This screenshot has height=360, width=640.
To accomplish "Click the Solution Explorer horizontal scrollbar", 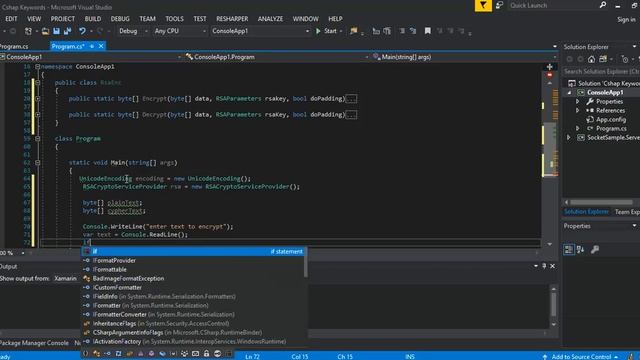I will (x=601, y=202).
